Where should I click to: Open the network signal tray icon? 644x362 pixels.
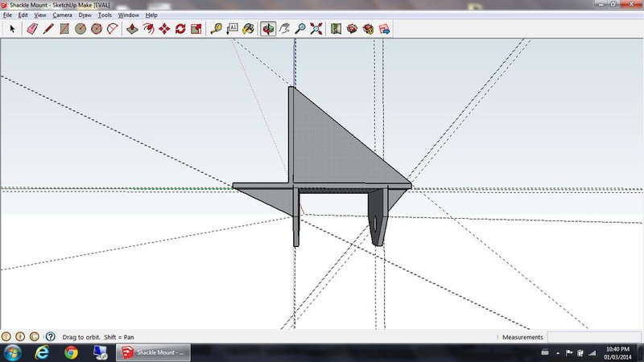tap(592, 352)
